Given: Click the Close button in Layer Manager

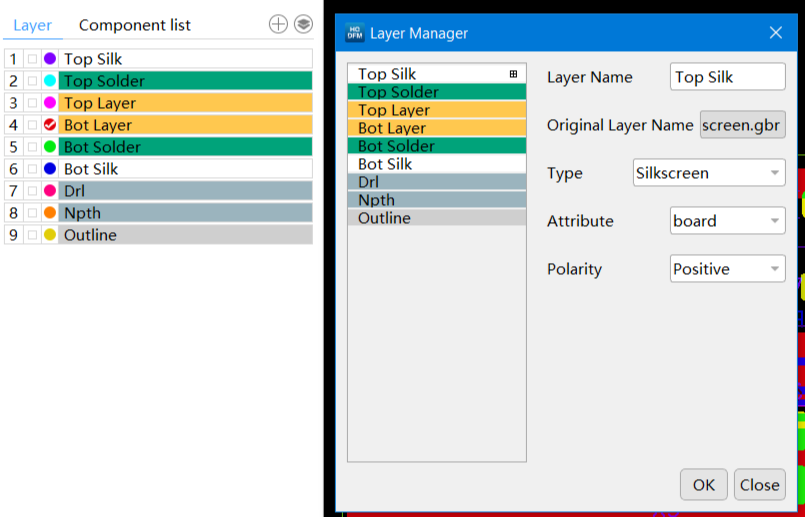Looking at the screenshot, I should click(759, 485).
